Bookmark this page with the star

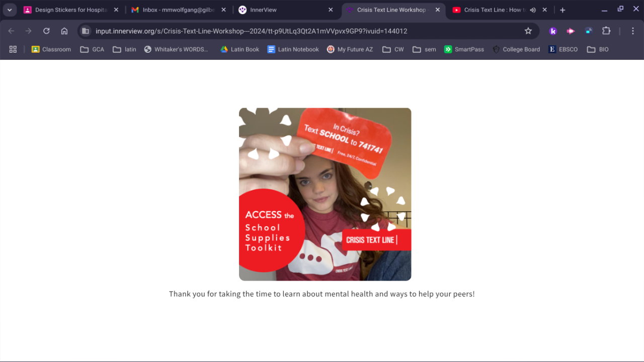click(528, 31)
